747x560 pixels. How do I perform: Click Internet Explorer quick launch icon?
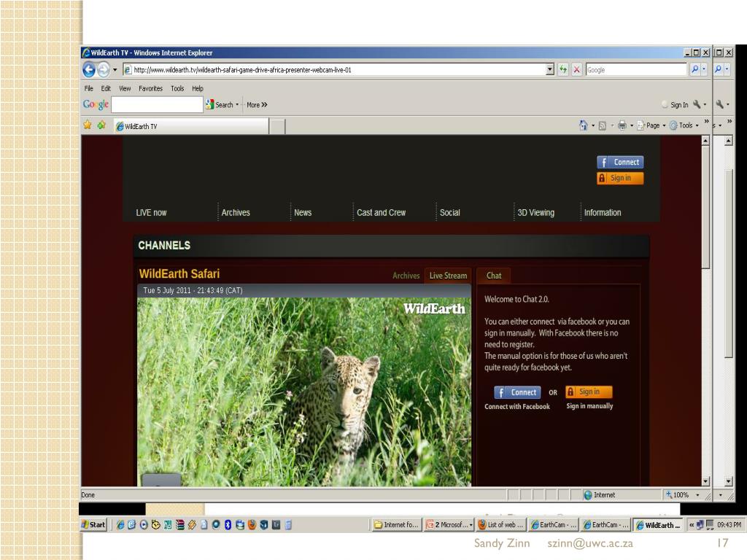[x=120, y=525]
